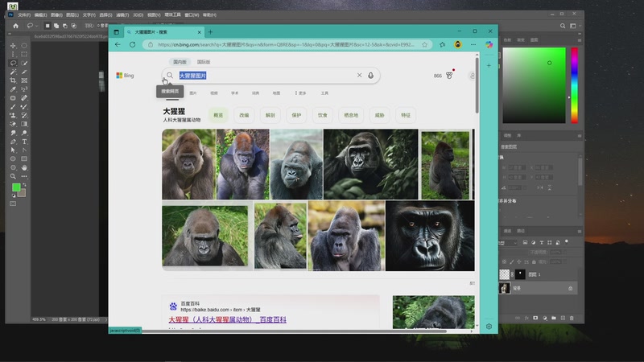Toggle Quick Mask mode icon
The width and height of the screenshot is (644, 362).
[13, 204]
